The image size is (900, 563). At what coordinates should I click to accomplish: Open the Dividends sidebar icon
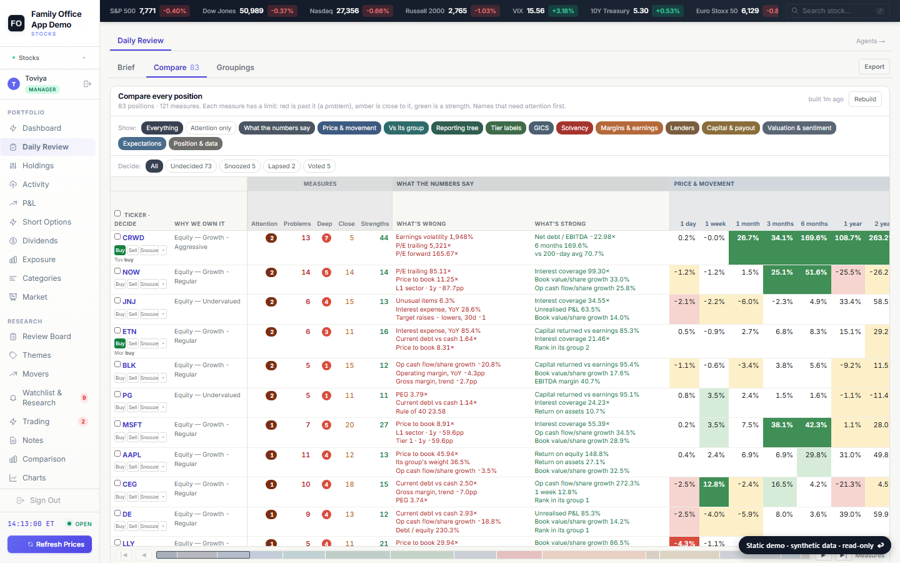pos(13,240)
